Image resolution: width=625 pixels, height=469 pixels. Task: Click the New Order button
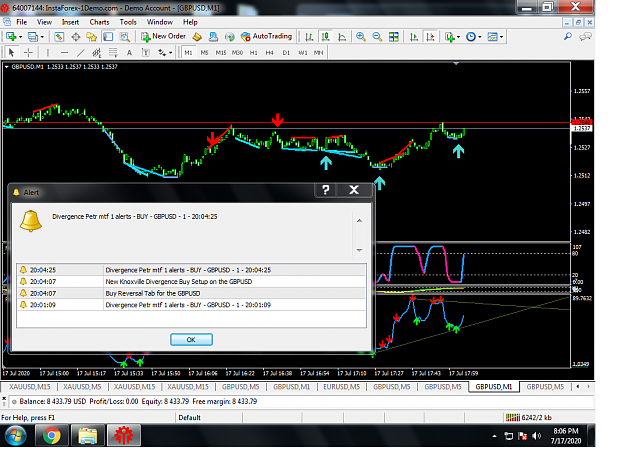coord(164,37)
